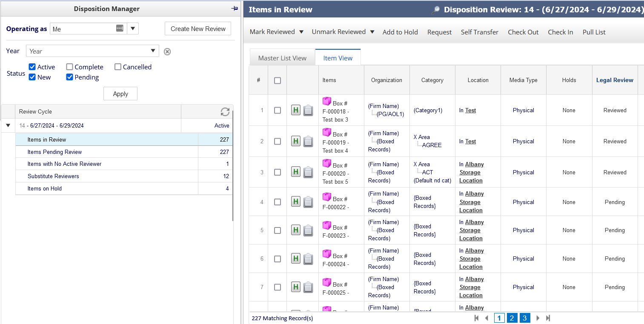Clear the Year filter
This screenshot has width=644, height=324.
(167, 51)
